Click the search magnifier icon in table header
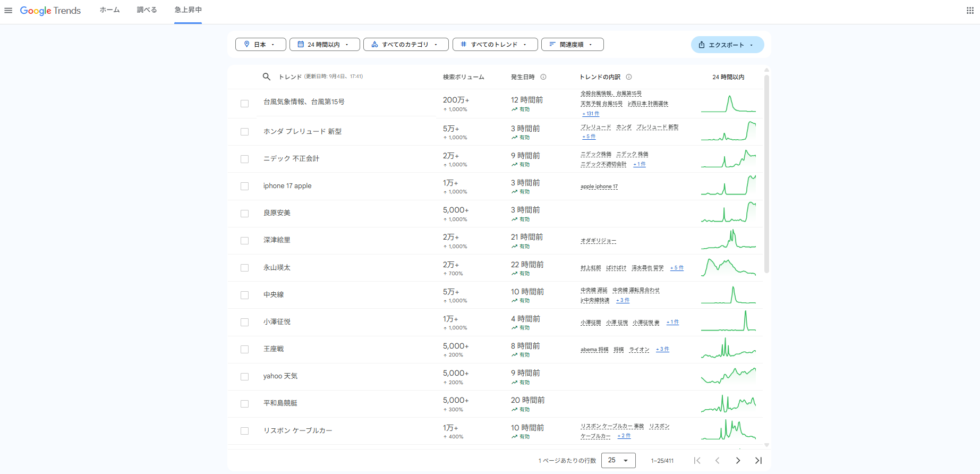The image size is (980, 474). (267, 77)
